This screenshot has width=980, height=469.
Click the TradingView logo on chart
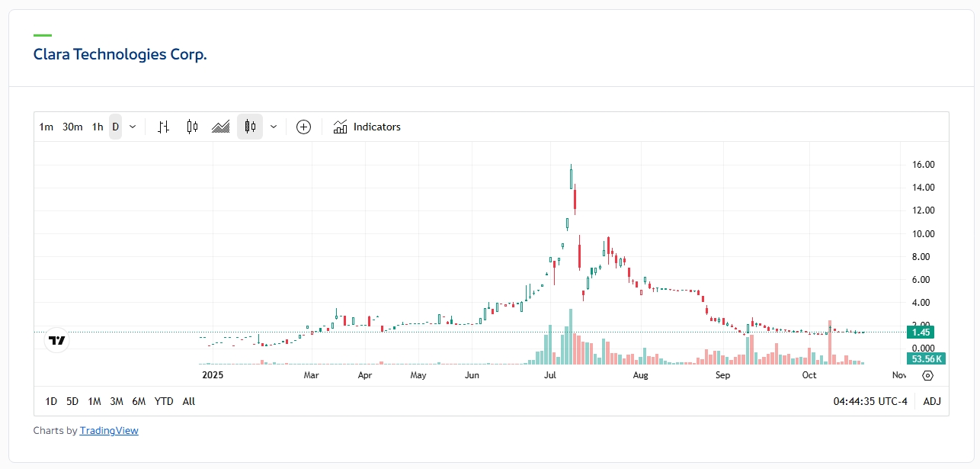(x=57, y=341)
